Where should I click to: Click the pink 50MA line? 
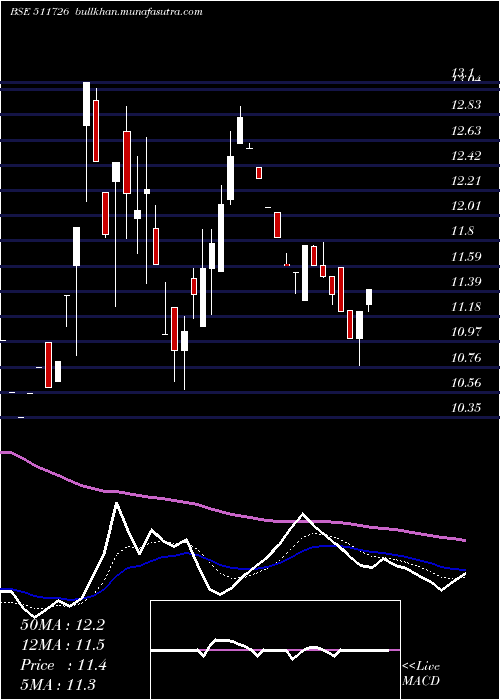pos(232,514)
